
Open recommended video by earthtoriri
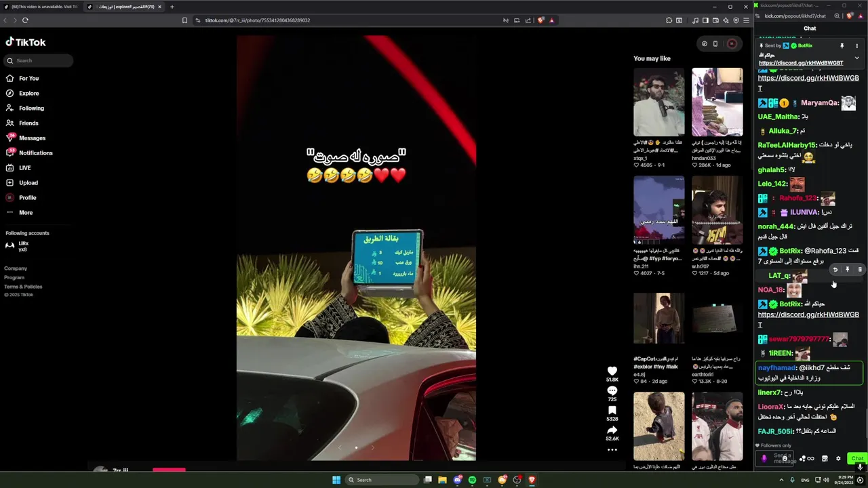[x=717, y=319]
